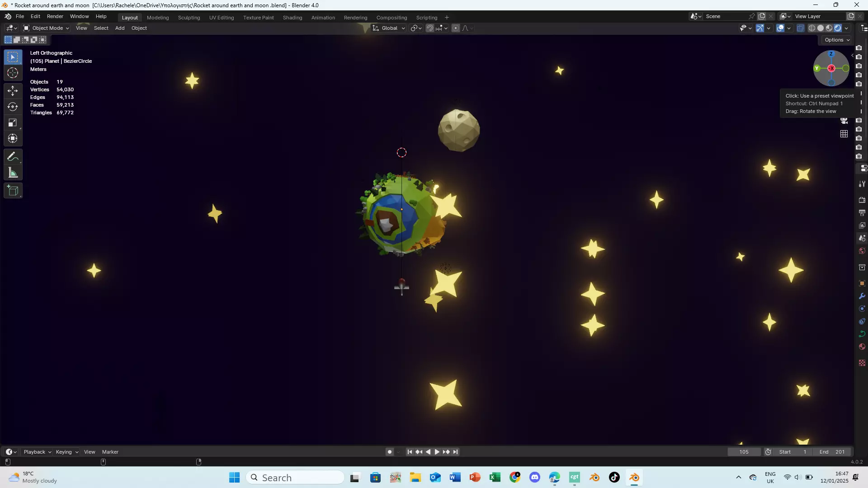Open the Physics properties tab
Viewport: 868px width, 488px height.
pos(862,309)
